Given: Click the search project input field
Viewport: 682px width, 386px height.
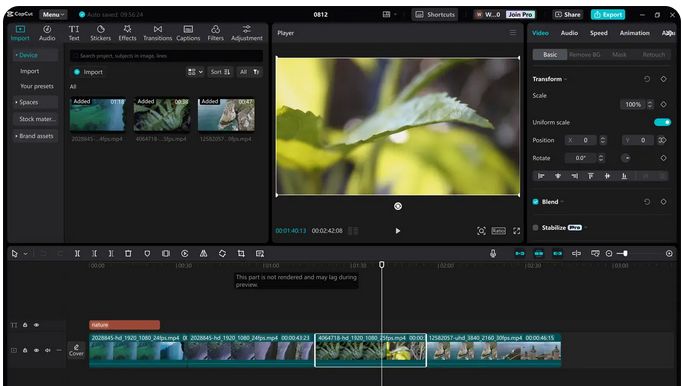Looking at the screenshot, I should [166, 56].
